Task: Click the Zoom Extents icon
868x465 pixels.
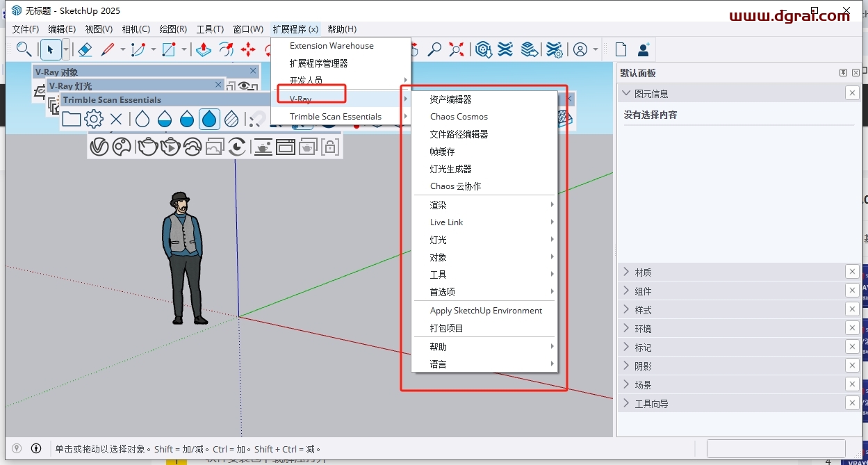Action: (x=457, y=49)
